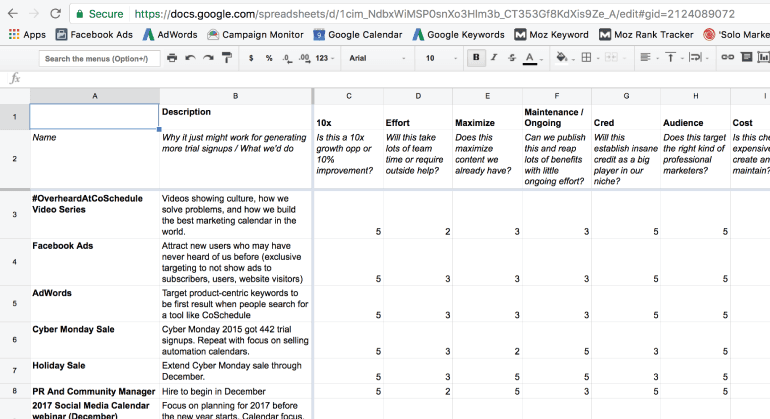Click row 3 header number
The width and height of the screenshot is (770, 419).
click(x=14, y=215)
